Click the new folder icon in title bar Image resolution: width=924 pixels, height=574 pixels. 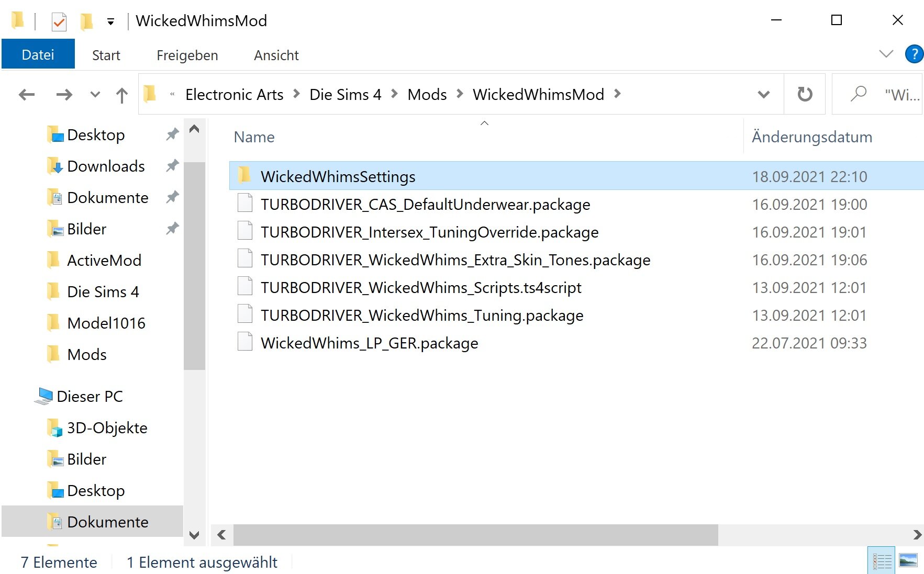click(x=86, y=21)
